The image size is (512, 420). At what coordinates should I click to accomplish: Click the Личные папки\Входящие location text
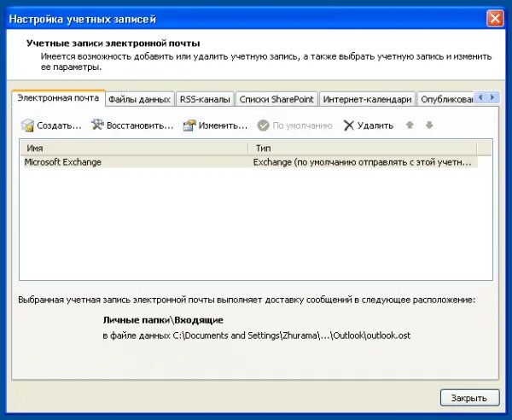163,320
